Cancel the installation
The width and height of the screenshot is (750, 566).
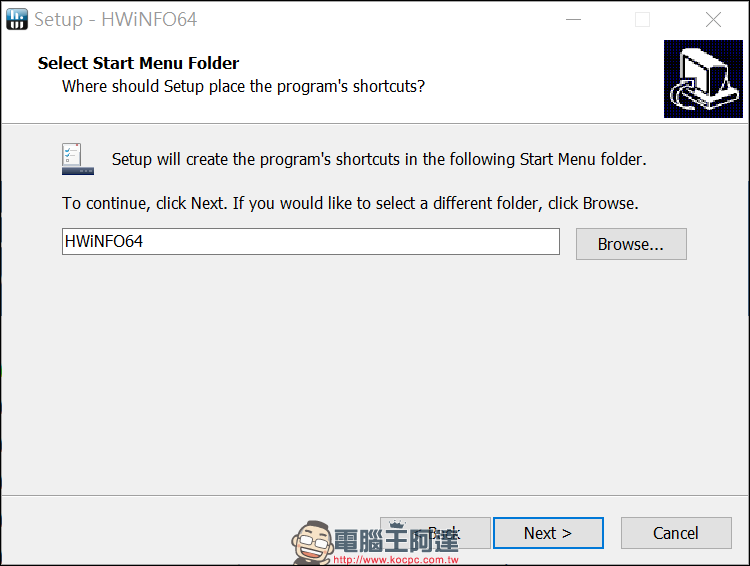[x=675, y=533]
